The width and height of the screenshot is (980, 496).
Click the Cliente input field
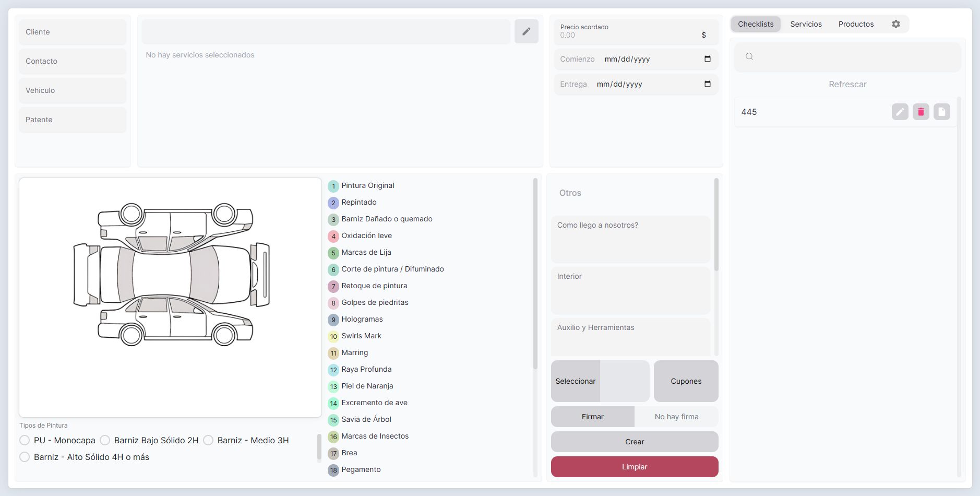pyautogui.click(x=73, y=32)
